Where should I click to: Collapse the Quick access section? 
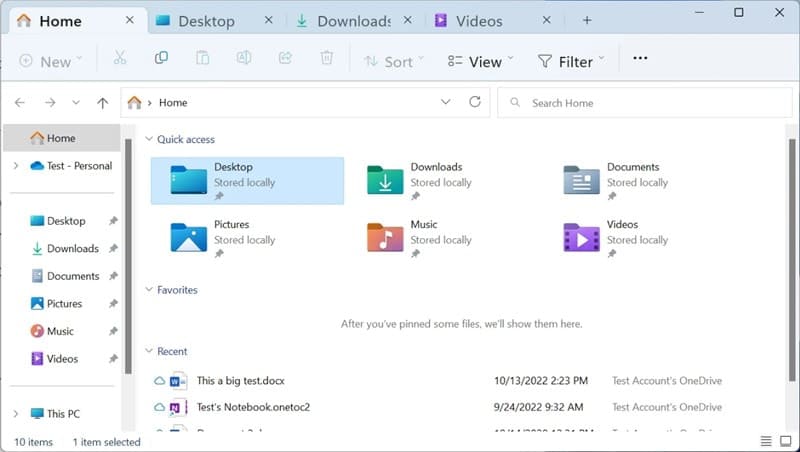coord(149,139)
